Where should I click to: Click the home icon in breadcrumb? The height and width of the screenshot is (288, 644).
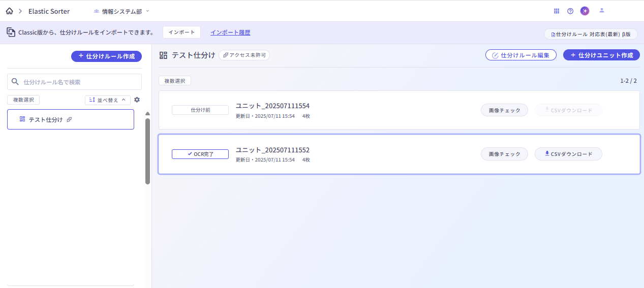(x=9, y=11)
